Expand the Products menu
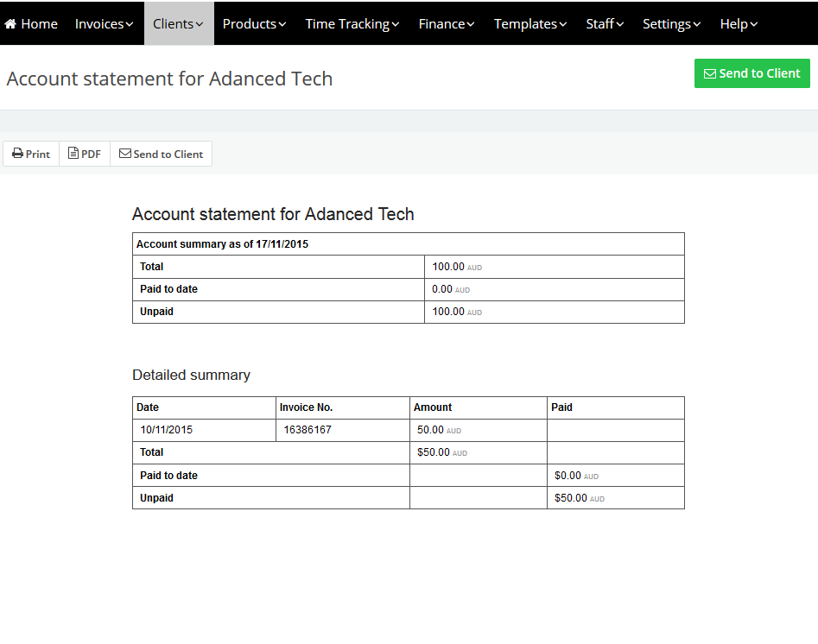Image resolution: width=818 pixels, height=644 pixels. point(254,24)
